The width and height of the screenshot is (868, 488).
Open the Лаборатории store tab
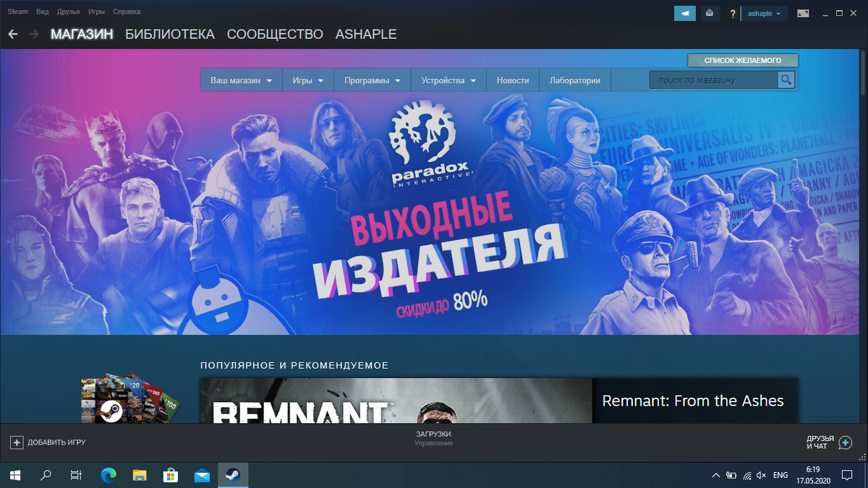(575, 80)
